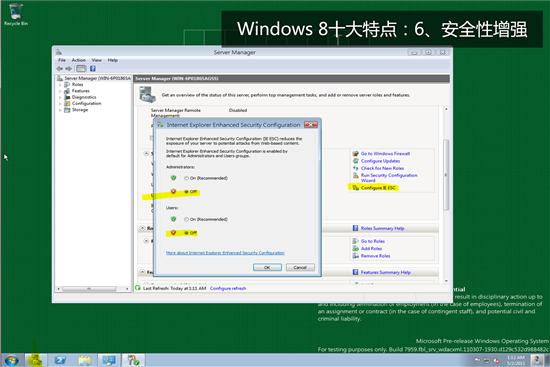The height and width of the screenshot is (367, 550).
Task: Select On (Recommended) for Users
Action: click(x=186, y=219)
